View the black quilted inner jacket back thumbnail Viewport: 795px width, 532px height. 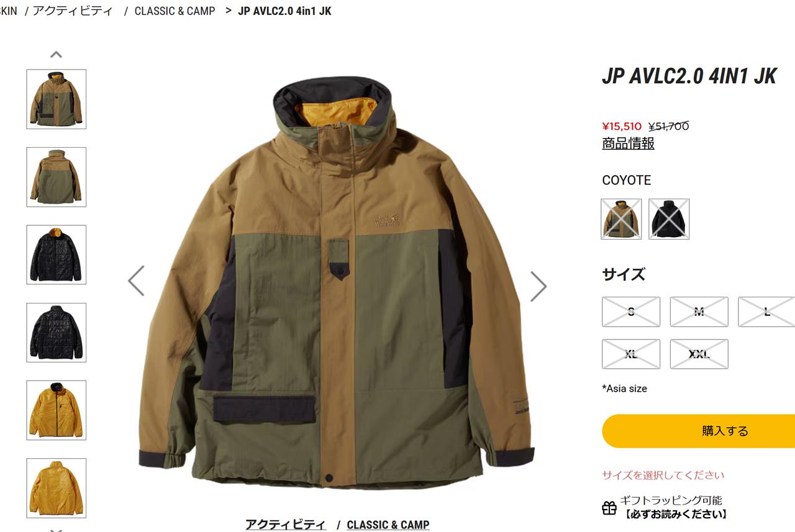pos(57,333)
